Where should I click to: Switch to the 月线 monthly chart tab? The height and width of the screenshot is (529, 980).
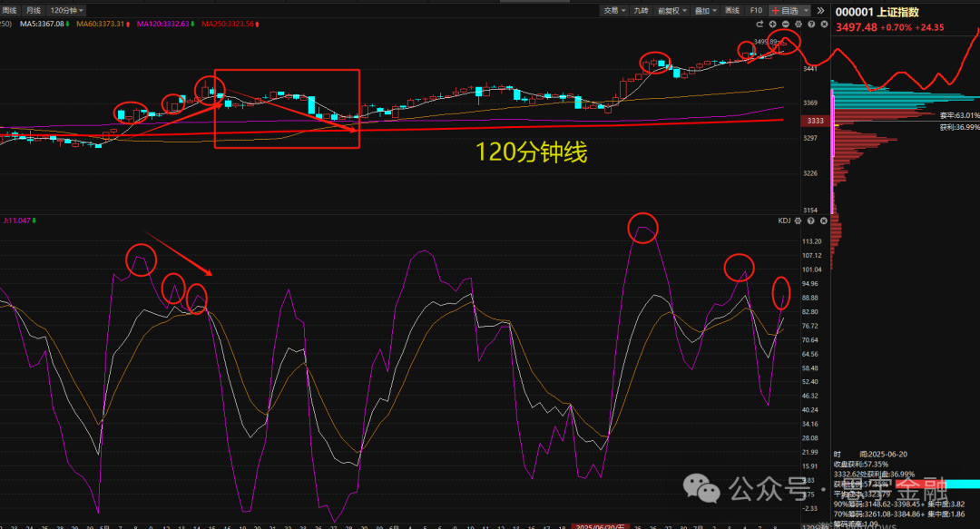click(34, 11)
